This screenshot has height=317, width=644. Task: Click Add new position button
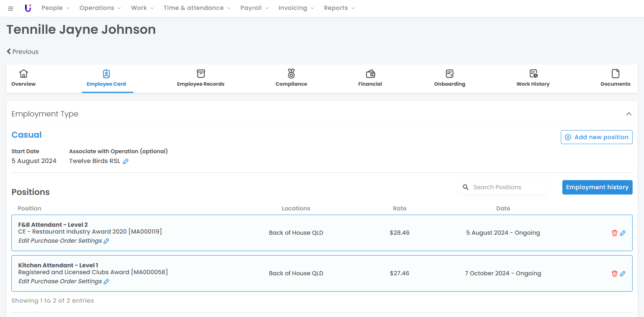pos(596,137)
